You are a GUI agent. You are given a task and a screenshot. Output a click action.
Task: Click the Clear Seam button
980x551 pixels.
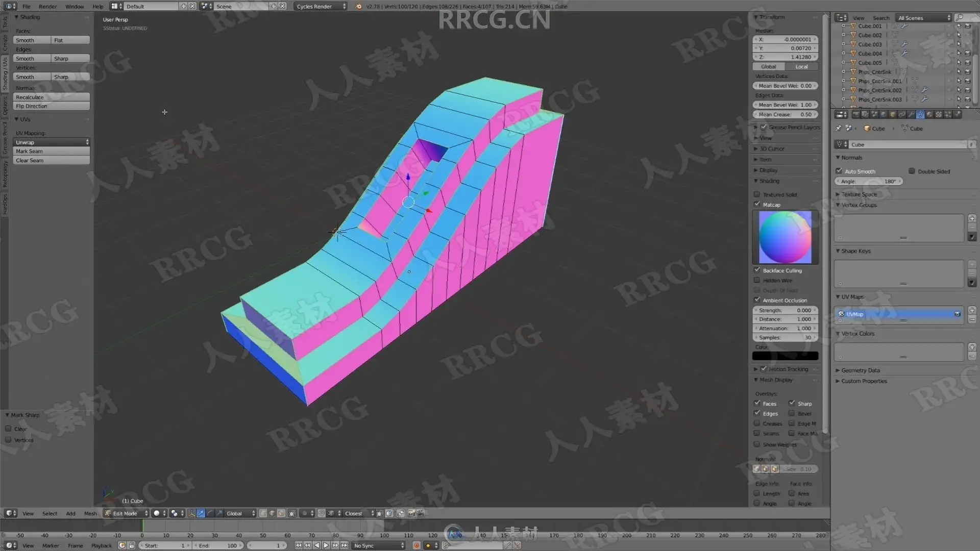tap(51, 161)
